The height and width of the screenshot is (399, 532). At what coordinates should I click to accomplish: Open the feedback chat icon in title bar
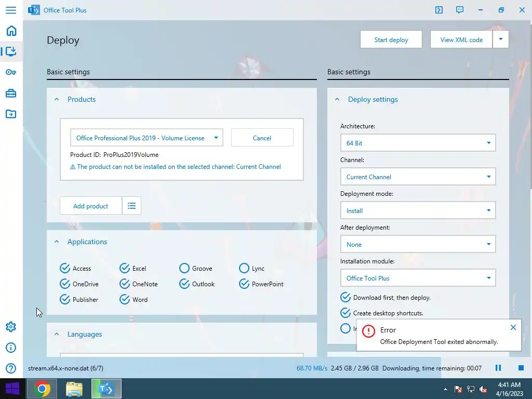click(x=460, y=10)
